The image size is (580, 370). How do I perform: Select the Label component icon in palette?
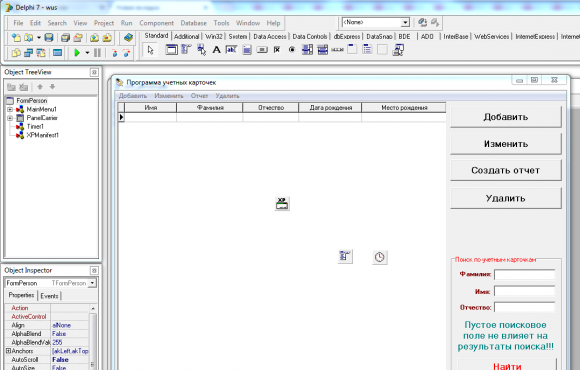coord(216,50)
